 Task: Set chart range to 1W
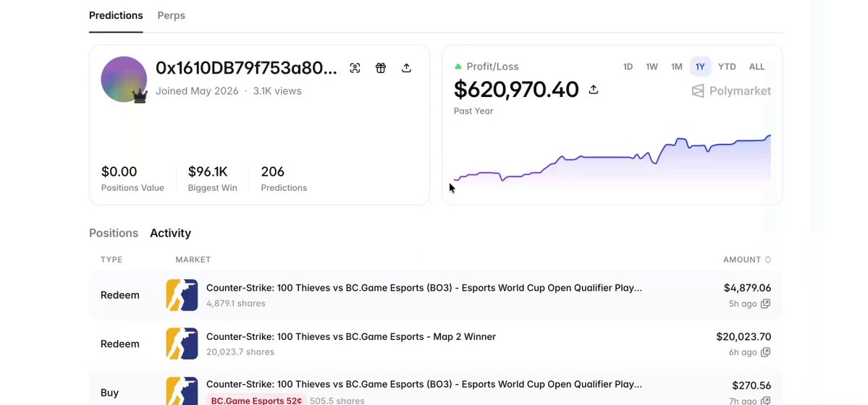click(652, 67)
